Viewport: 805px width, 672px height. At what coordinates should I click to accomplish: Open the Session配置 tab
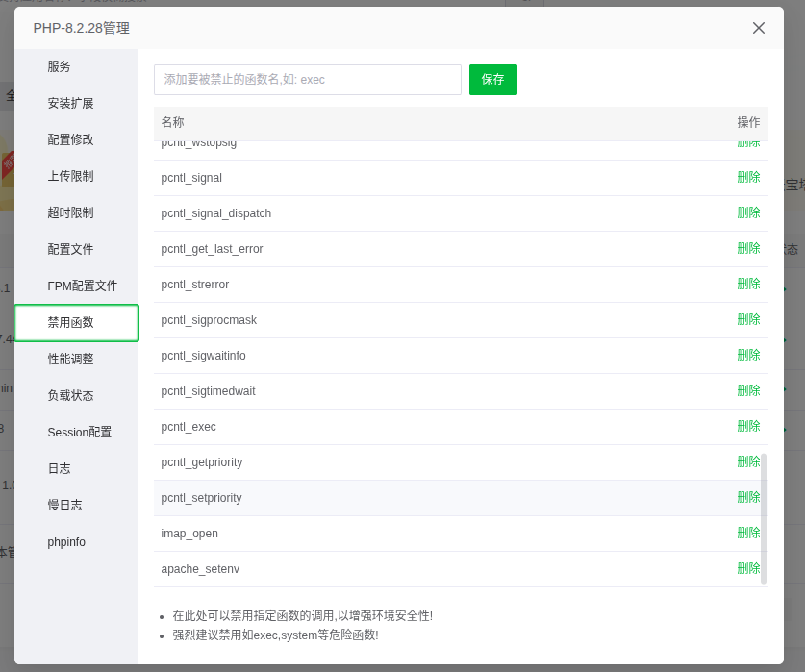tap(80, 433)
